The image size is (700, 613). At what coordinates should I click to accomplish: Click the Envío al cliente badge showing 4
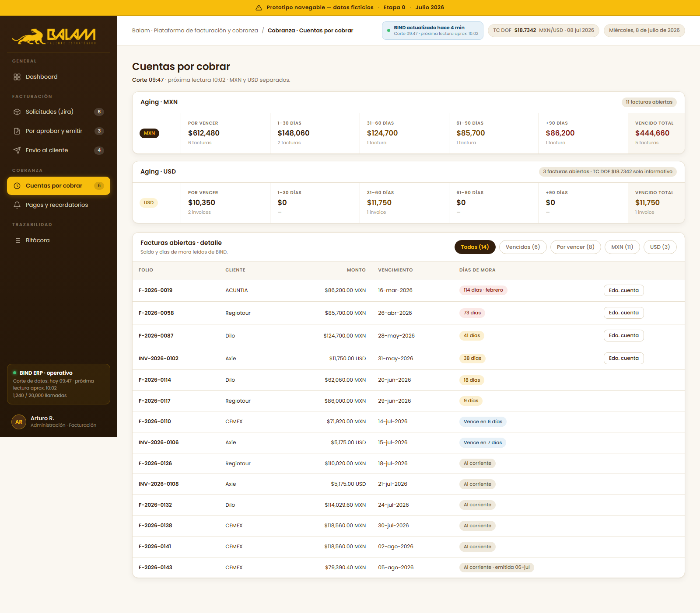[x=99, y=150]
